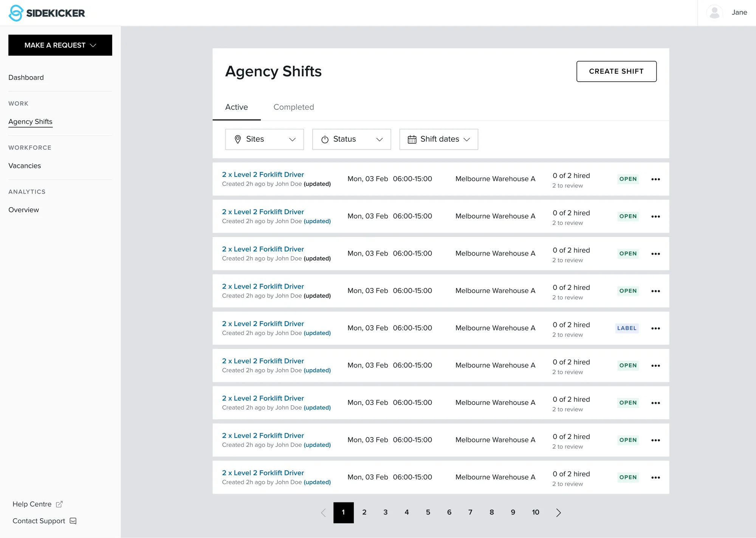Open the three-dot menu on the eighth shift row
The height and width of the screenshot is (538, 756).
656,440
